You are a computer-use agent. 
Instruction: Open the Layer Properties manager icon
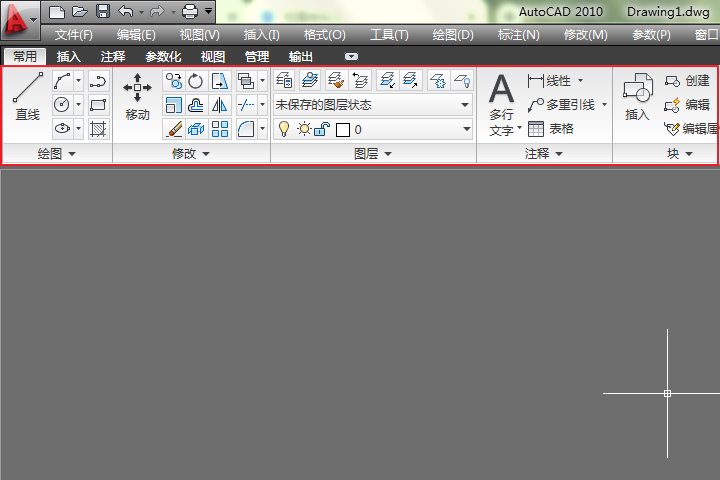pos(284,80)
